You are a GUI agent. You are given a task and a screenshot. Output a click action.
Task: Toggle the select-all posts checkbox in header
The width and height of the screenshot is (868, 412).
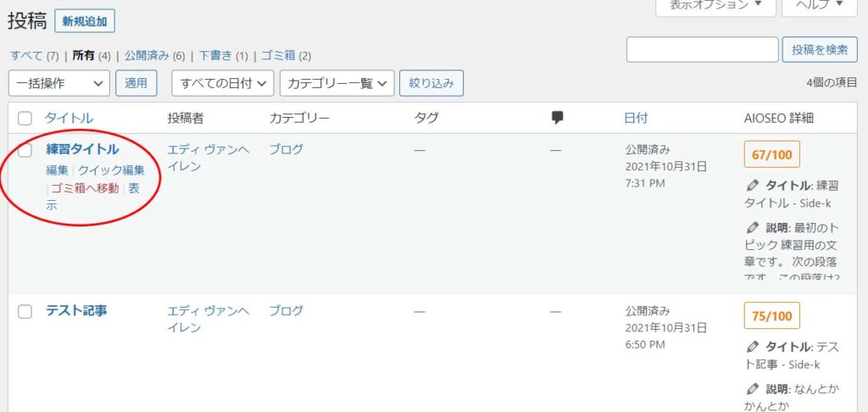tap(25, 119)
